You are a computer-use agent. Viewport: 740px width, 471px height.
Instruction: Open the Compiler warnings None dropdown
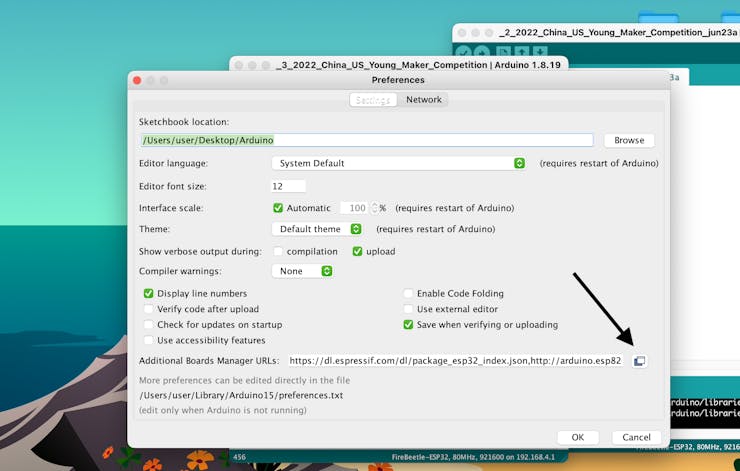[x=302, y=271]
